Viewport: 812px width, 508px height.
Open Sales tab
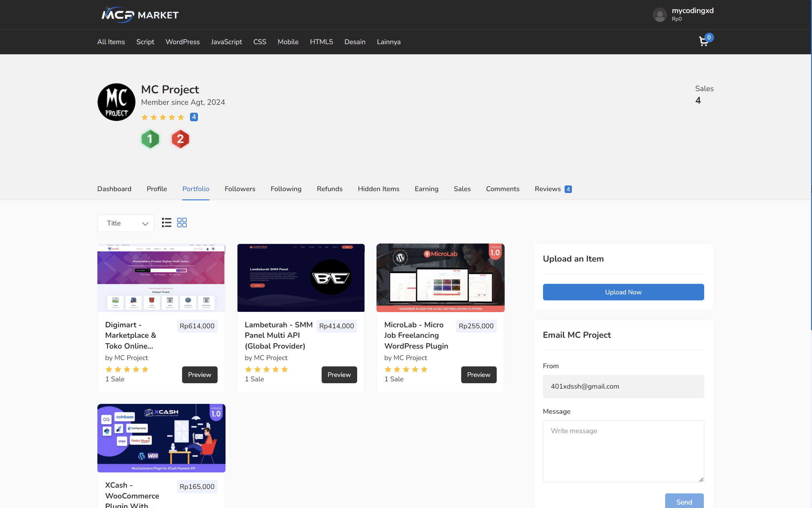tap(462, 189)
